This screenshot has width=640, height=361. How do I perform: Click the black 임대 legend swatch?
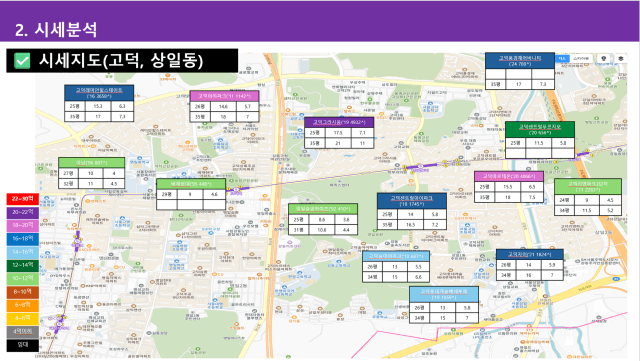coord(22,345)
